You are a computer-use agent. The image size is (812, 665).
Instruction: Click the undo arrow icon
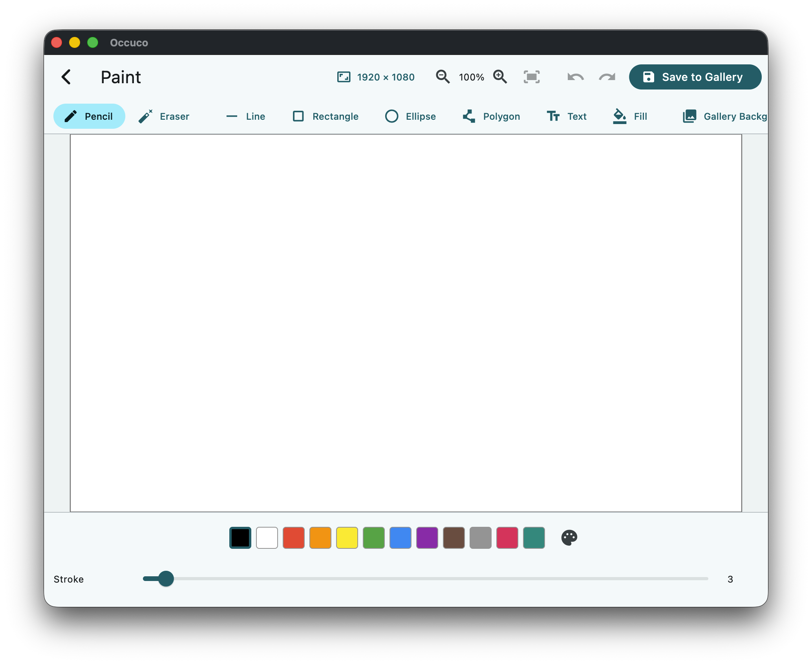[x=575, y=77]
